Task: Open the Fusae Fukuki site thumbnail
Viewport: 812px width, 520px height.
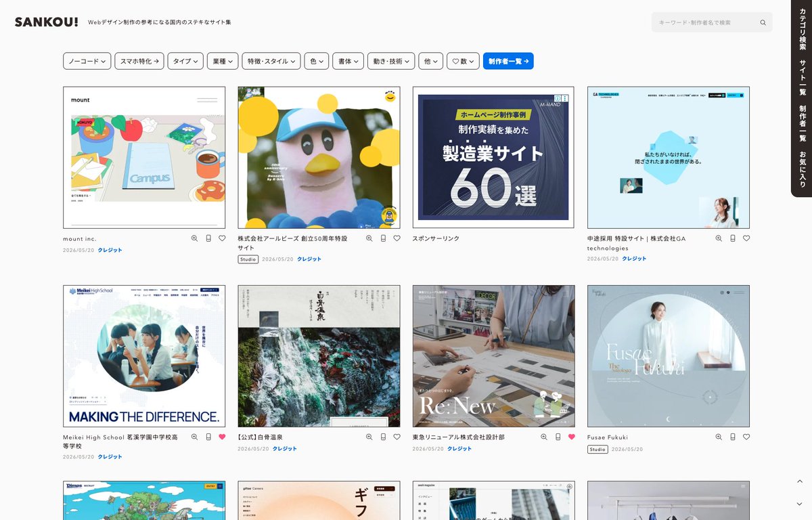Action: [669, 356]
